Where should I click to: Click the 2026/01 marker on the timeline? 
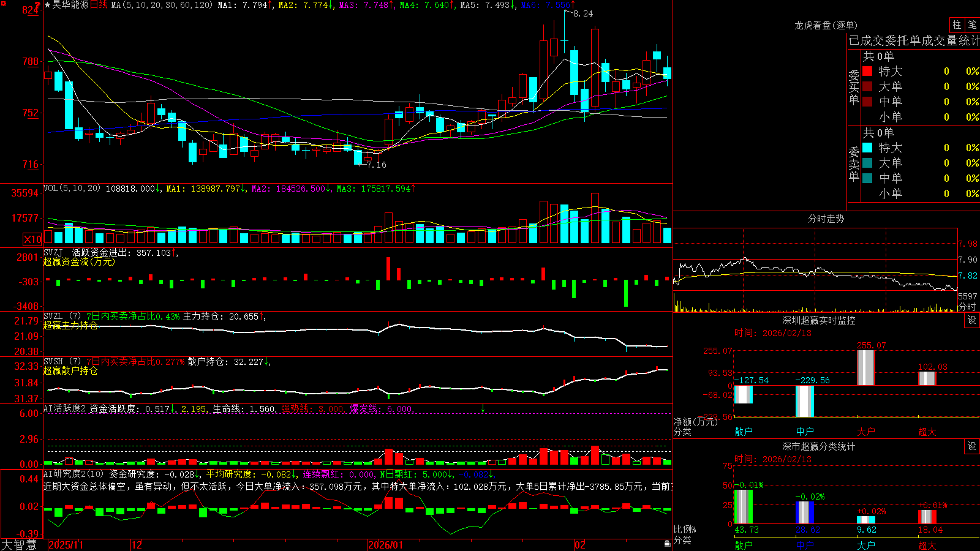click(x=385, y=545)
